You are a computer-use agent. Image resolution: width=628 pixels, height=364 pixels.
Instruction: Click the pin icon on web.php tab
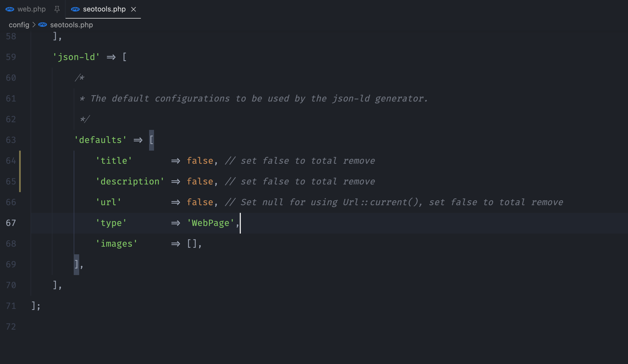click(x=57, y=9)
